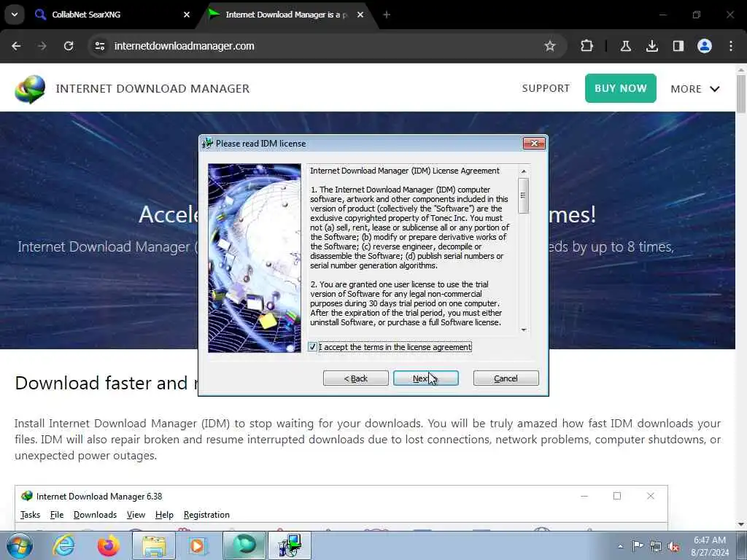Viewport: 747px width, 560px height.
Task: Open network status tray icon
Action: (656, 547)
